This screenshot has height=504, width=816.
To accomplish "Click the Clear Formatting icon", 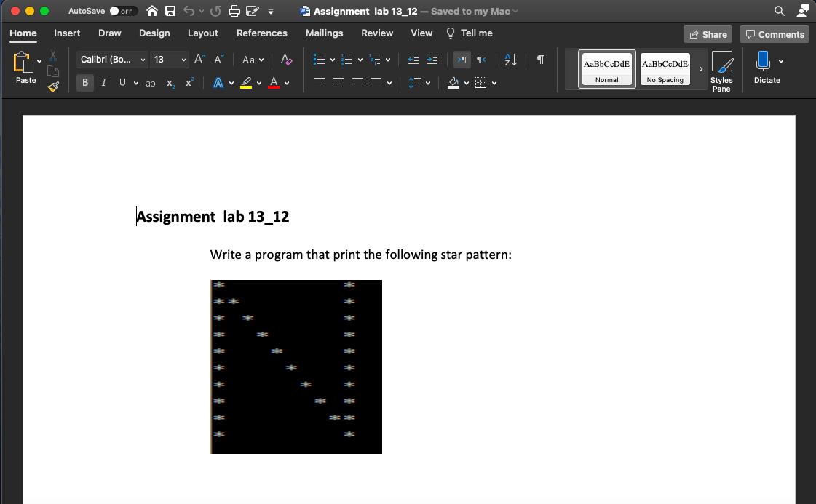I will (x=286, y=60).
